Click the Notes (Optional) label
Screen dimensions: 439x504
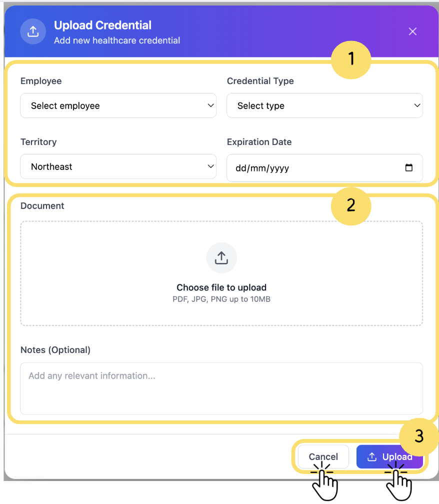point(55,350)
